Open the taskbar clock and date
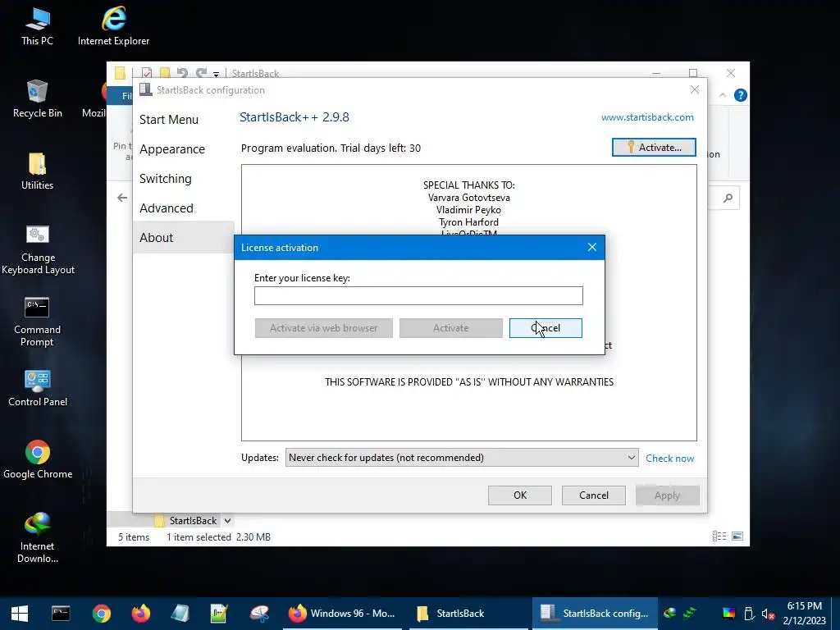840x630 pixels. pyautogui.click(x=804, y=614)
